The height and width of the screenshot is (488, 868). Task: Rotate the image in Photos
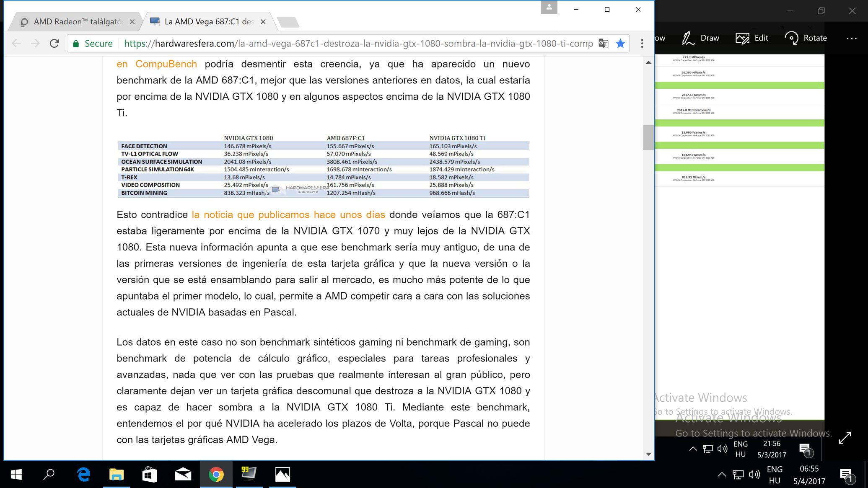806,38
